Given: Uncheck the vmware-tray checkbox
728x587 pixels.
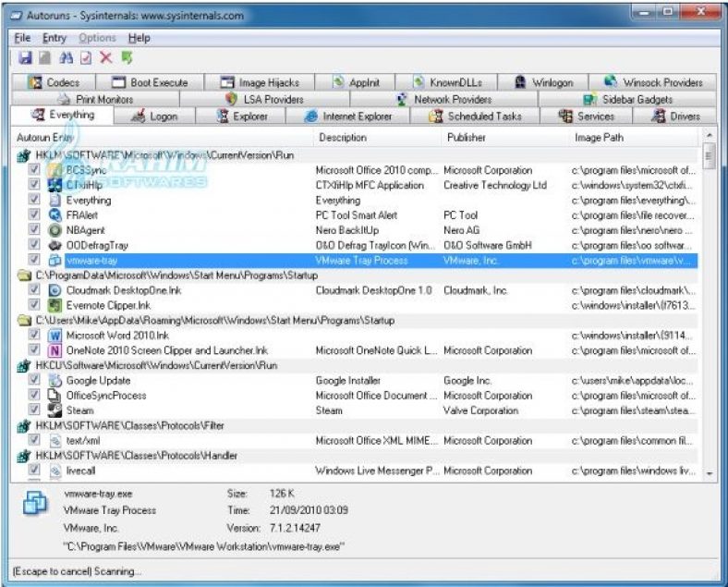Looking at the screenshot, I should point(34,259).
